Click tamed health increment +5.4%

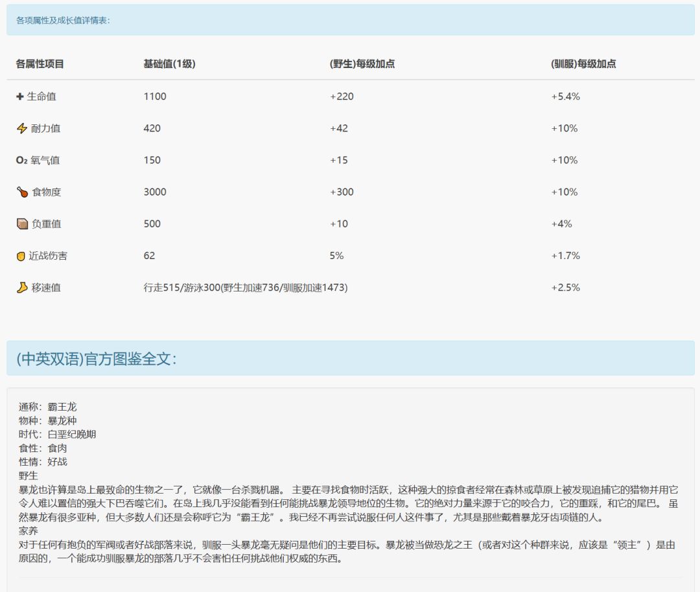tap(566, 97)
